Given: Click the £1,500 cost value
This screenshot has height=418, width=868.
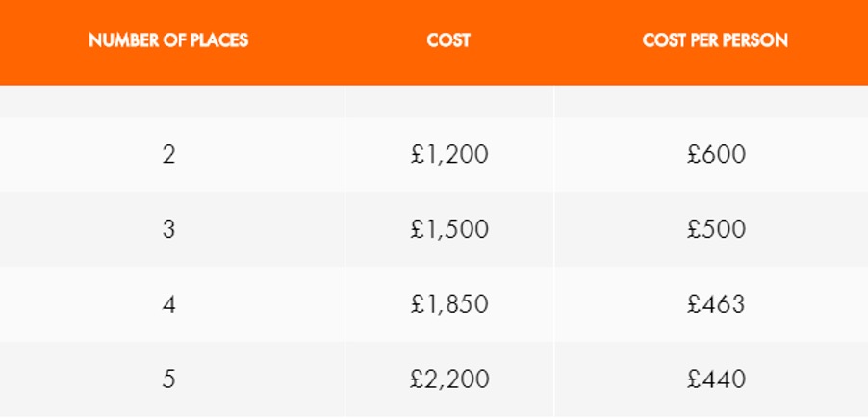Looking at the screenshot, I should click(x=449, y=229).
